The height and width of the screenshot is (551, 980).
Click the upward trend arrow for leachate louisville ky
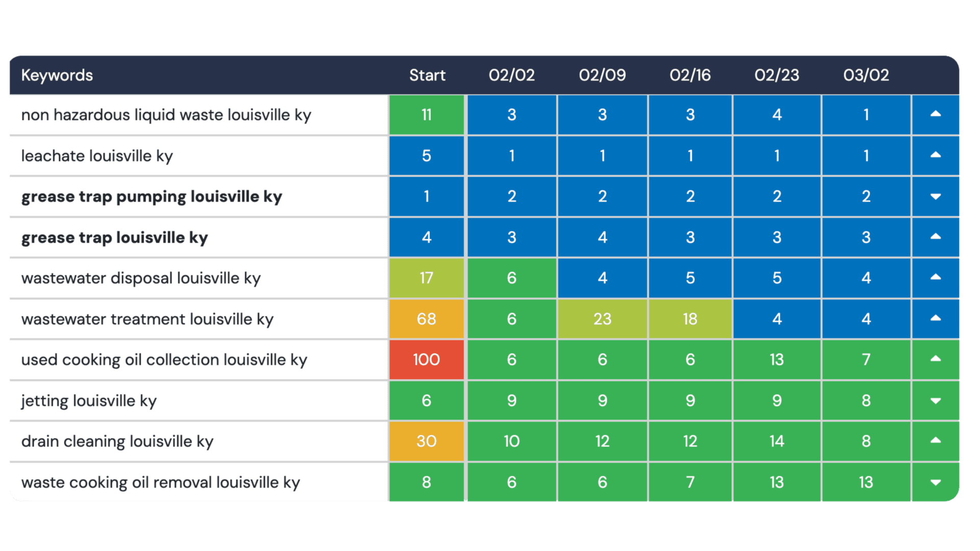(936, 156)
